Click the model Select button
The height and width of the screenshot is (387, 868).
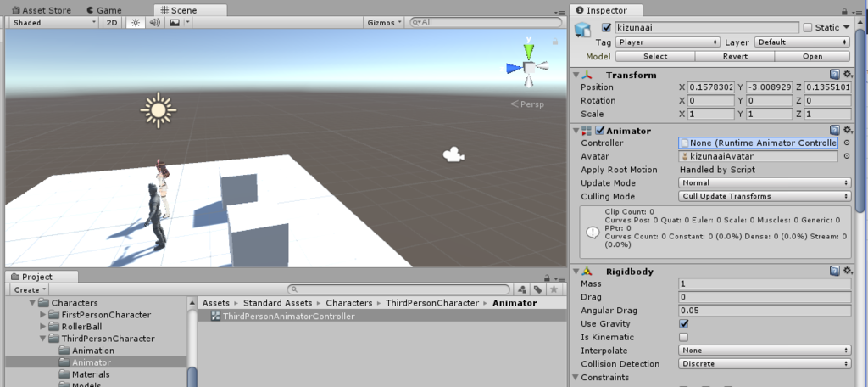(655, 57)
